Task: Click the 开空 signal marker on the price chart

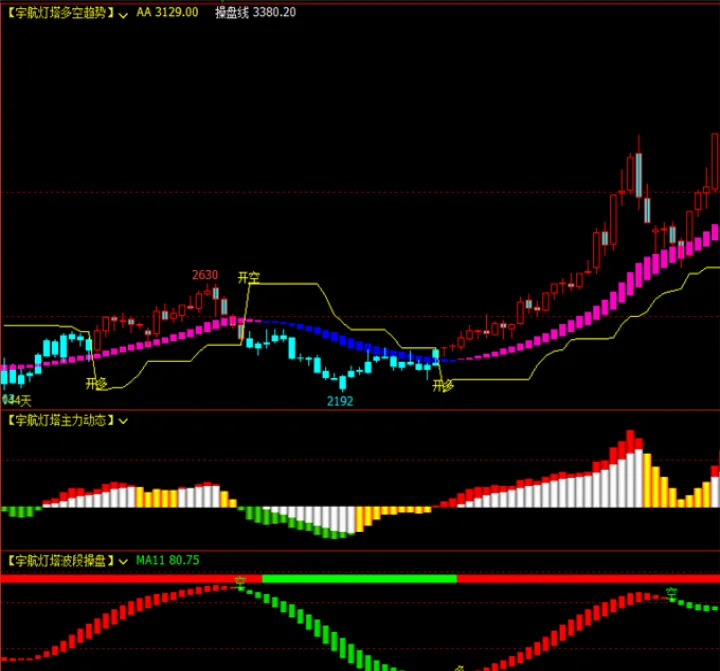Action: pos(249,278)
